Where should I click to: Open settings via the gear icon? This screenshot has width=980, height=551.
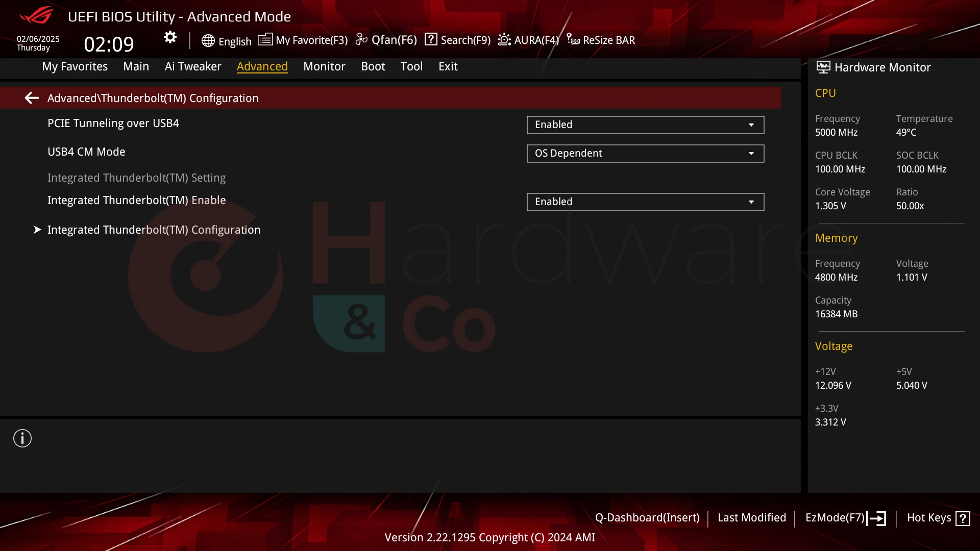click(x=170, y=37)
